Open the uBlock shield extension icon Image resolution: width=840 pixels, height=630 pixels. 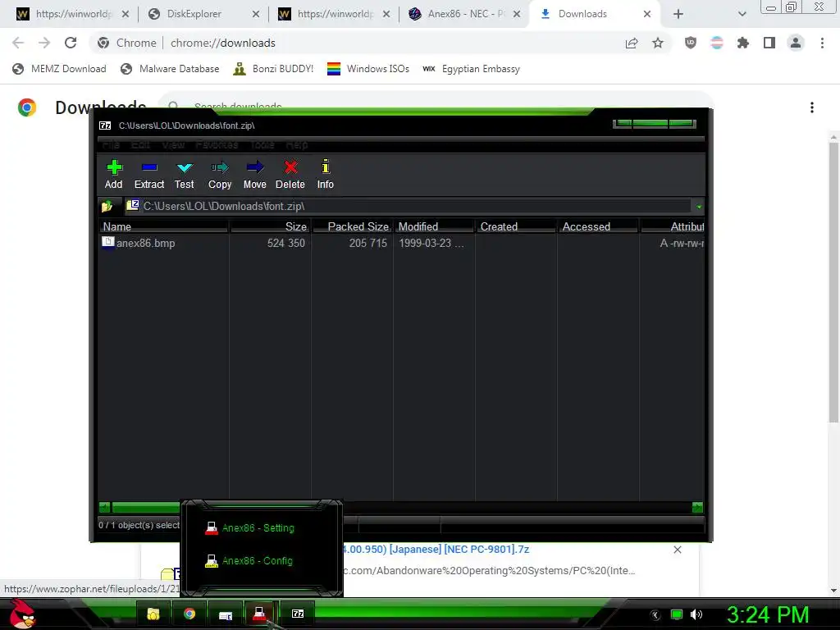click(x=691, y=43)
